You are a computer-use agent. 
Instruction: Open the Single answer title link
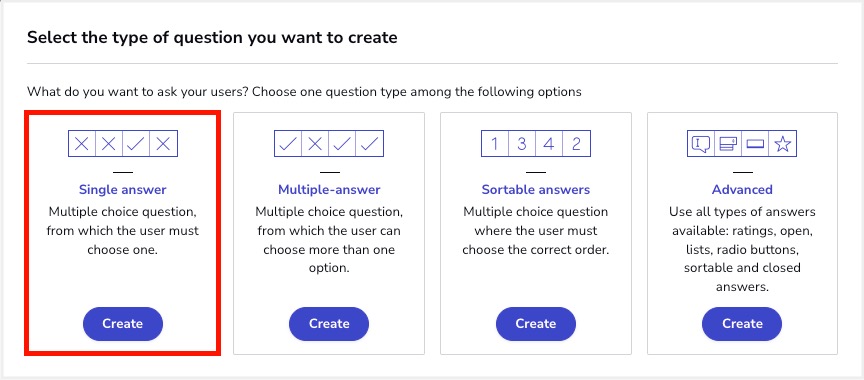(x=123, y=190)
